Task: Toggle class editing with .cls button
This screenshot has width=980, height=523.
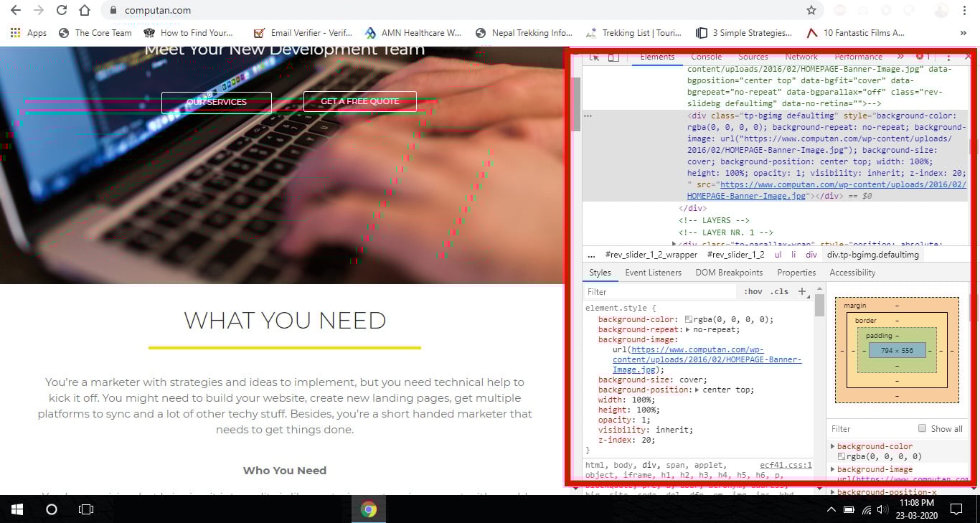Action: [779, 291]
